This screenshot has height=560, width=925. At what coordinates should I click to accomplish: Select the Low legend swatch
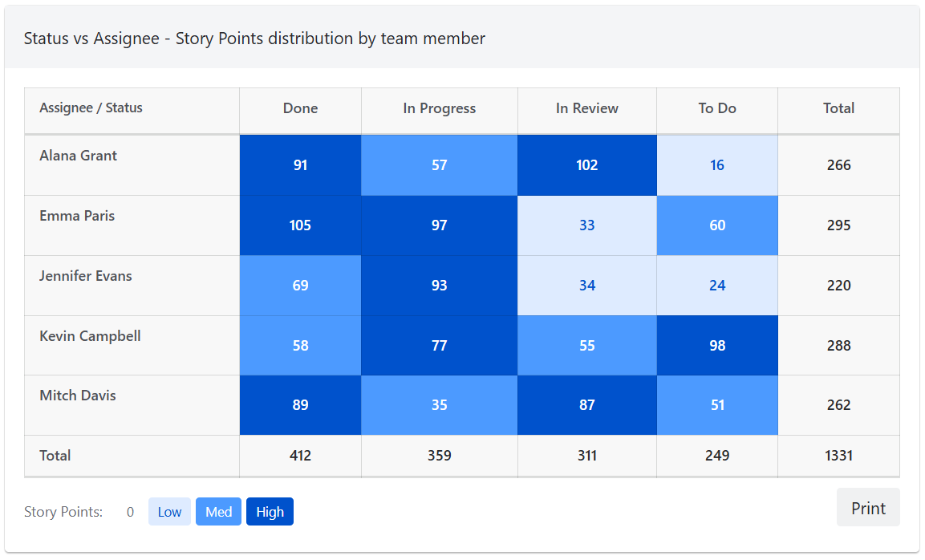click(x=169, y=512)
